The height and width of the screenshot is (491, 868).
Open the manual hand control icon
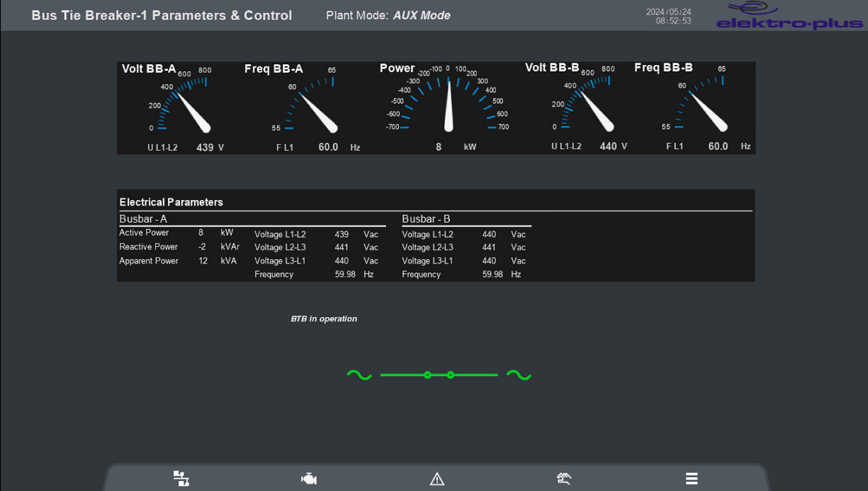pos(564,479)
